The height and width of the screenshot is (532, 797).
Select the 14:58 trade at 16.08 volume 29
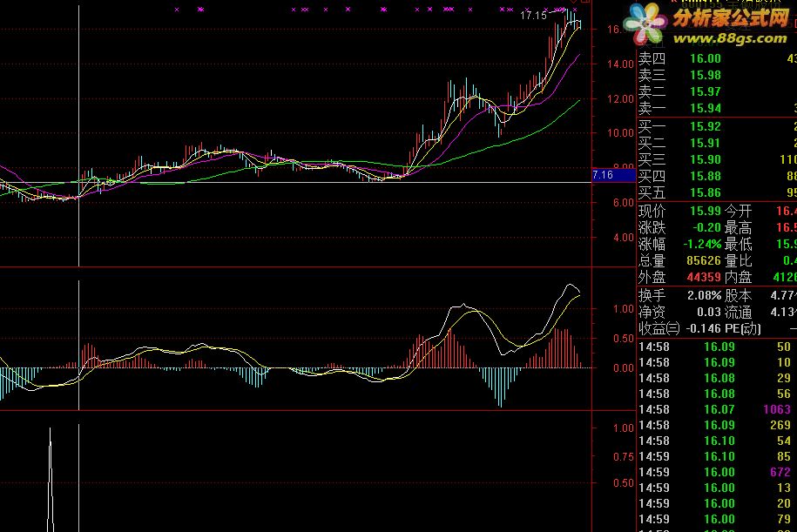pyautogui.click(x=714, y=378)
